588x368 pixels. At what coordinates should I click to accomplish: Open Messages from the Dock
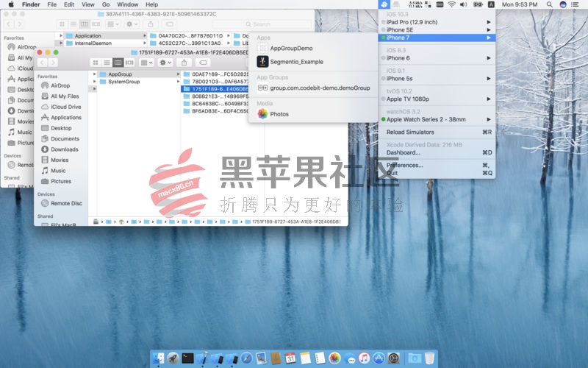[x=350, y=358]
